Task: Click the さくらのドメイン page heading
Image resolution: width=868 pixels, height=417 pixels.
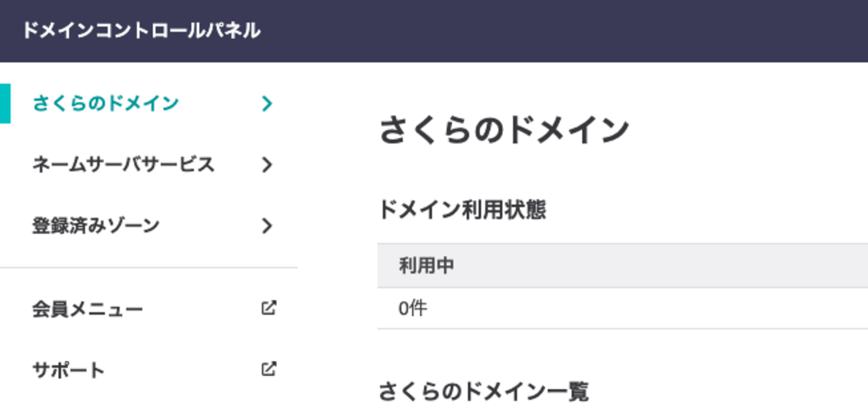Action: coord(504,130)
